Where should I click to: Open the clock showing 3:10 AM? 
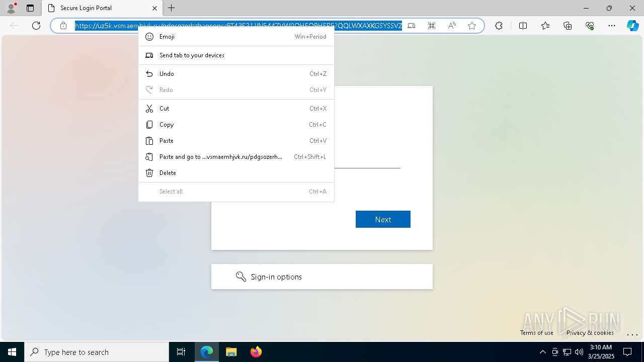tap(600, 352)
